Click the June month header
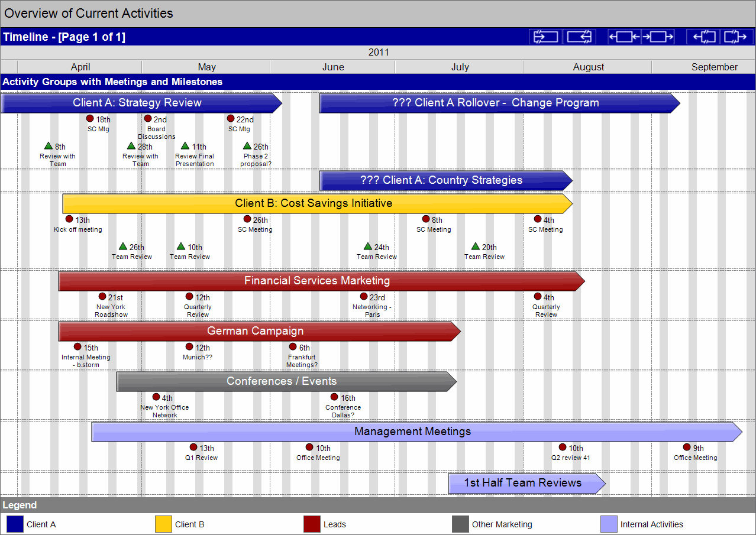Screen dimensions: 756x535 pyautogui.click(x=333, y=67)
